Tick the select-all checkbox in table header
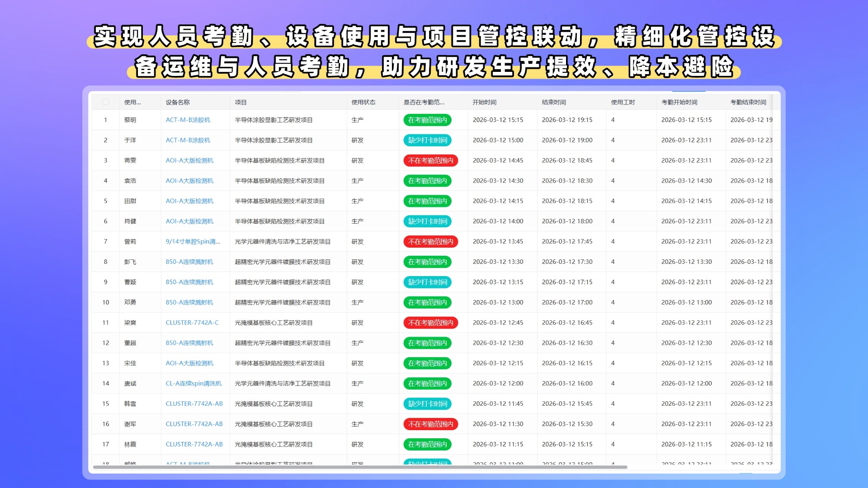The width and height of the screenshot is (868, 488). pyautogui.click(x=105, y=102)
